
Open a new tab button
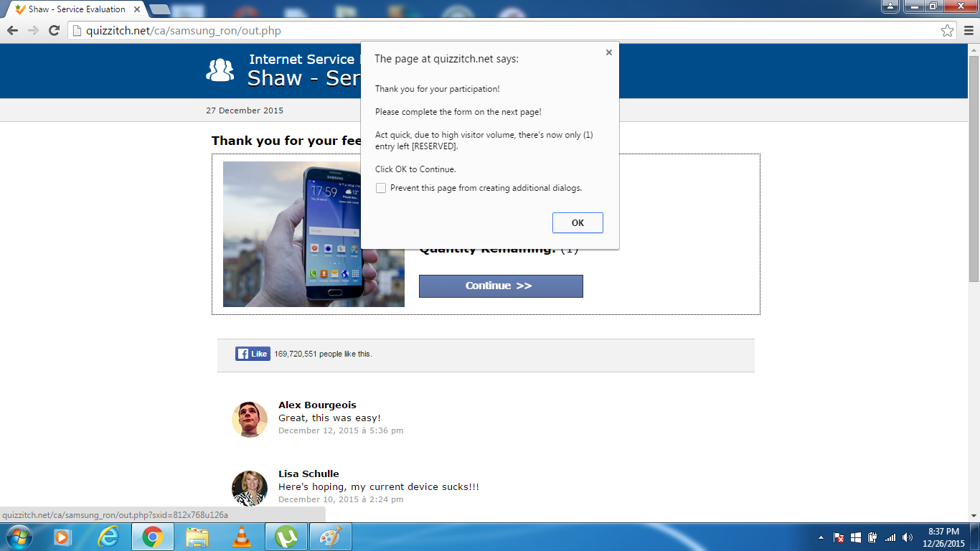coord(159,9)
